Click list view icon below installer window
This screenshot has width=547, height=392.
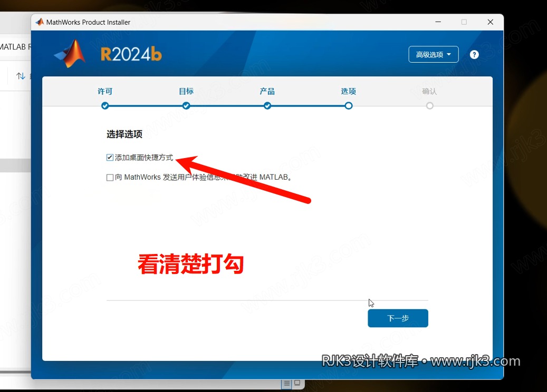point(287,383)
